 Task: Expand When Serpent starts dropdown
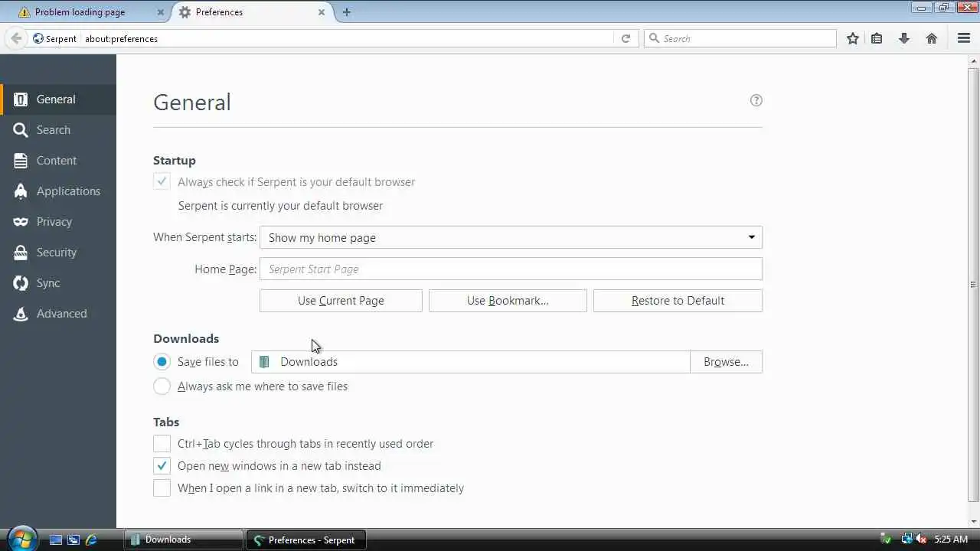(x=511, y=237)
